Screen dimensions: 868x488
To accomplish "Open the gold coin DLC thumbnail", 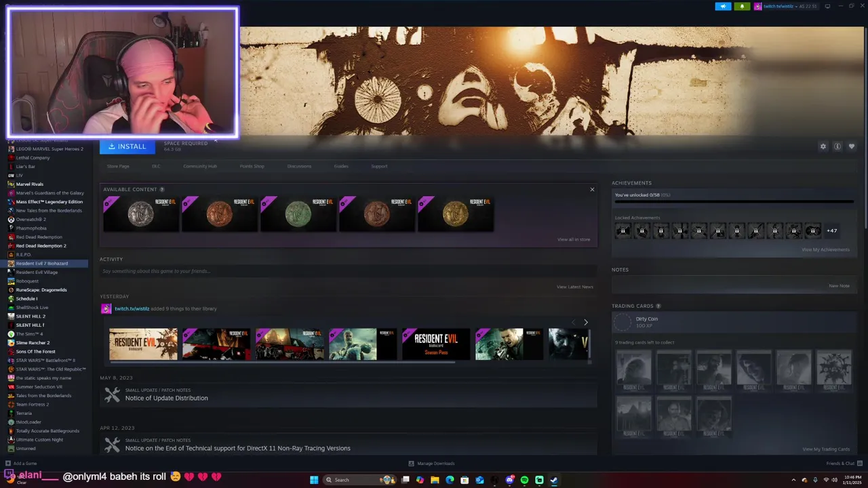I will click(456, 214).
